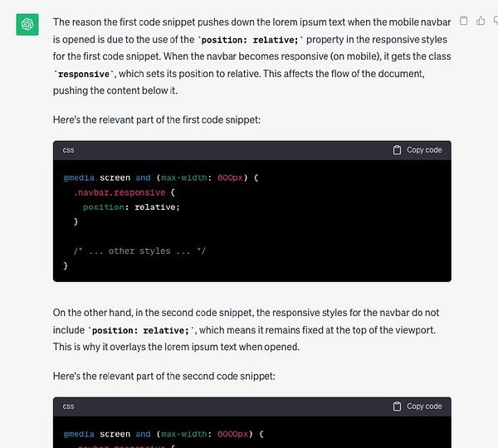Click the ChatGPT avatar logo icon
This screenshot has width=498, height=448.
pyautogui.click(x=27, y=24)
